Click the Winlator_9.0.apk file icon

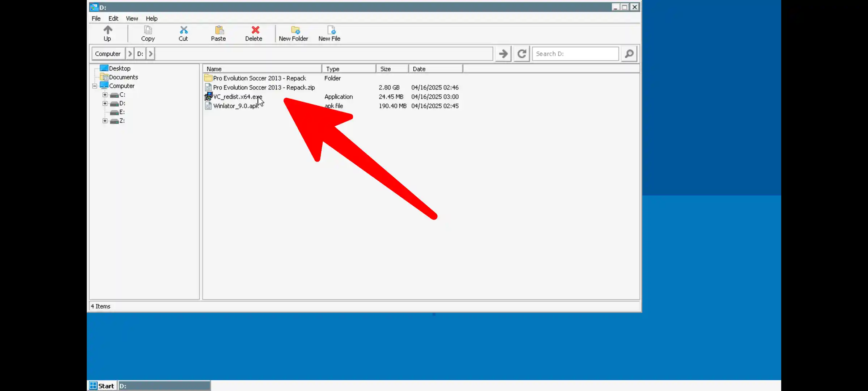pos(208,106)
